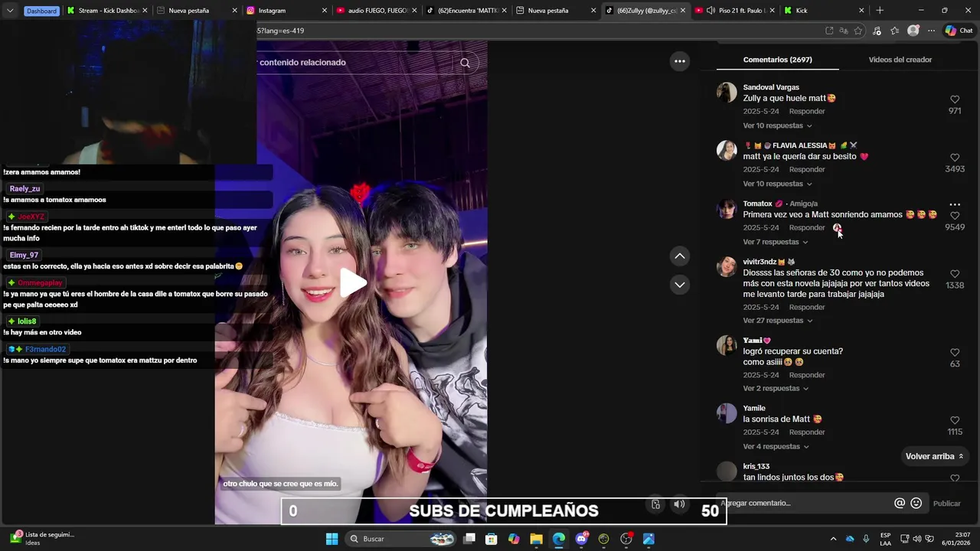Play the TikTok video with center play button
The width and height of the screenshot is (980, 551).
click(353, 282)
